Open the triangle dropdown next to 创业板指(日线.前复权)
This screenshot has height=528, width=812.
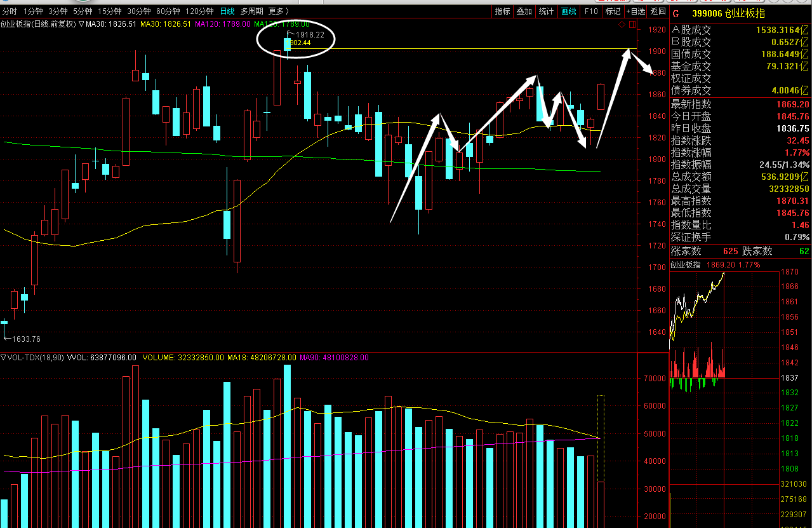(81, 24)
